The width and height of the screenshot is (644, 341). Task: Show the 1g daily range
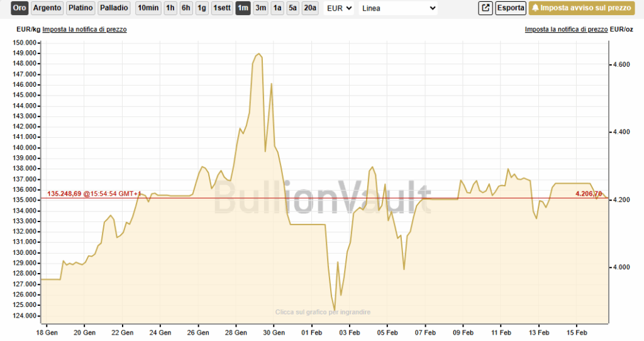pos(201,8)
